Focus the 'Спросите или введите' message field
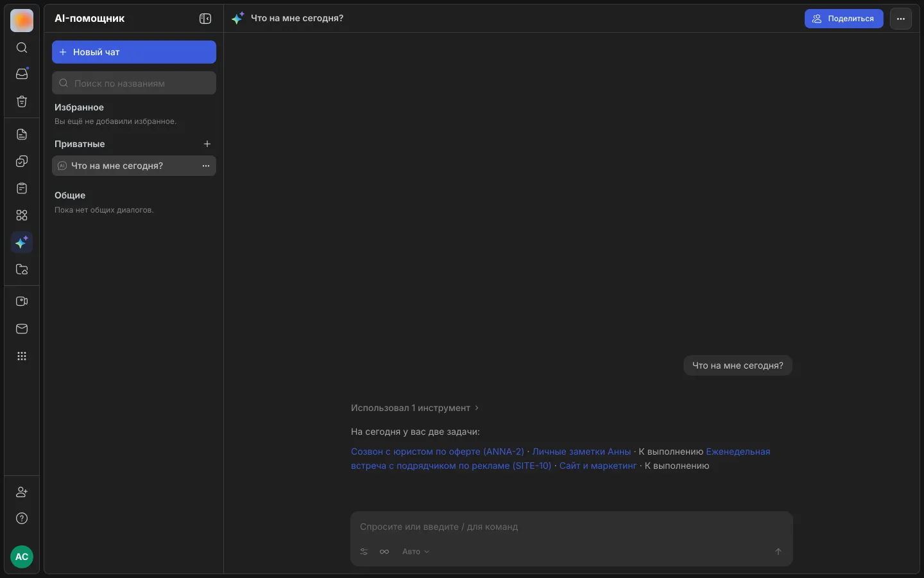 (x=572, y=527)
